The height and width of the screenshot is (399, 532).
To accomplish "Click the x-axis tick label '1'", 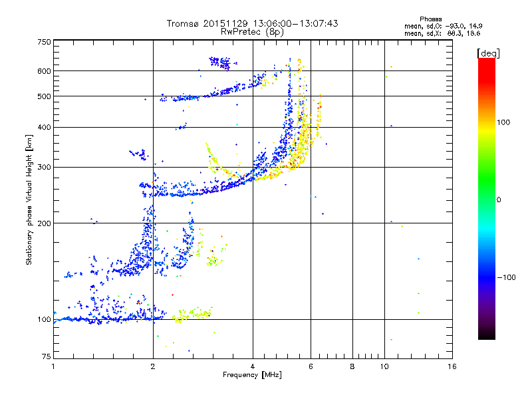I will [53, 366].
